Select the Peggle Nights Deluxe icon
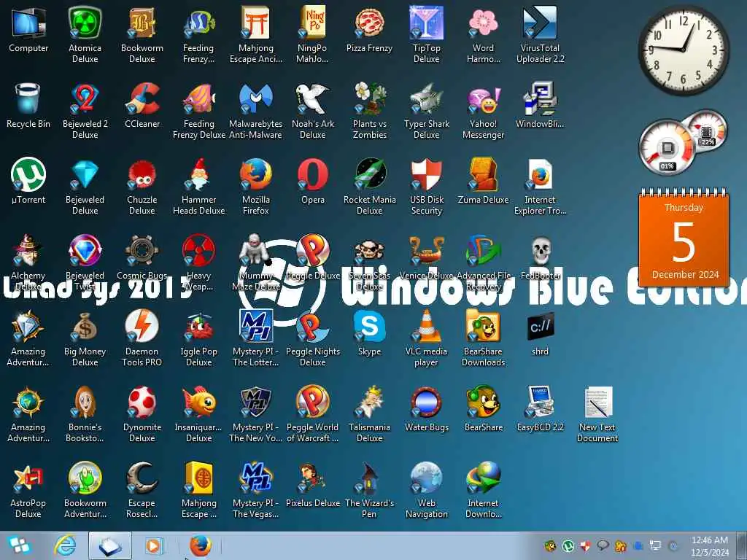The height and width of the screenshot is (560, 747). [x=312, y=326]
